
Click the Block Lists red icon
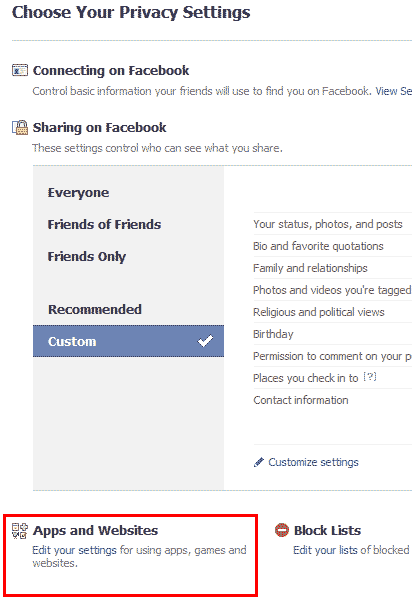point(282,530)
